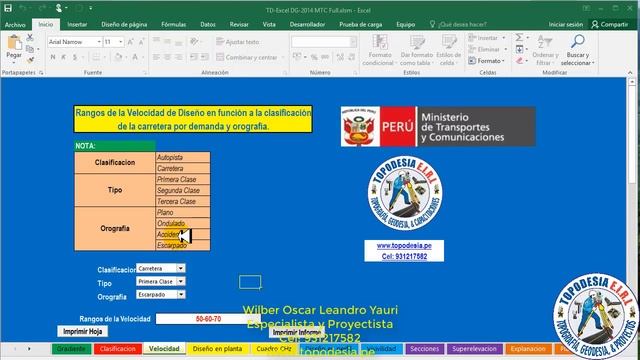
Task: Save the workbook from quick access toolbar
Action: (8, 8)
